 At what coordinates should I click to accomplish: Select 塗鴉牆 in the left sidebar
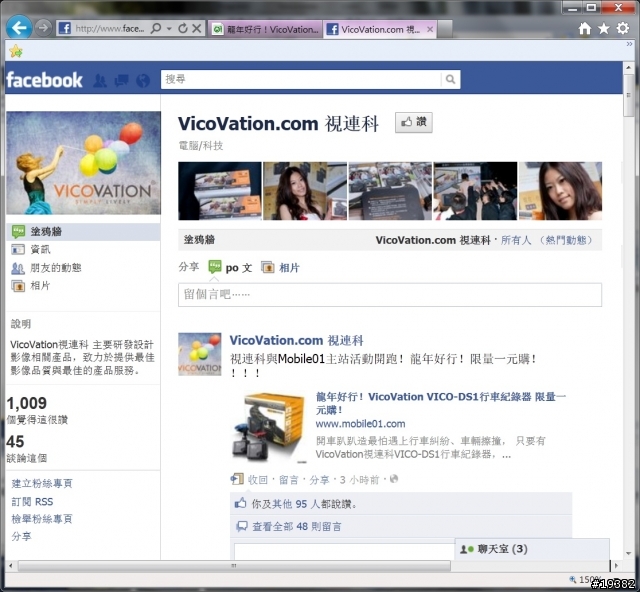[83, 231]
